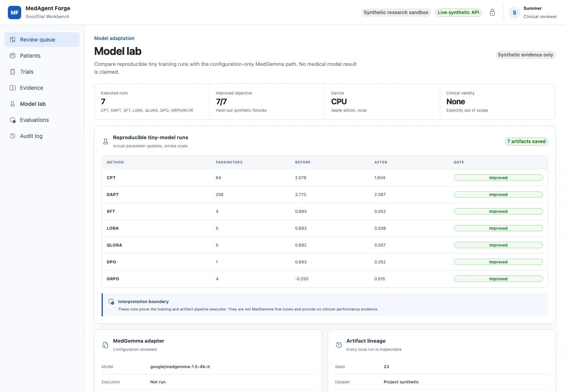The width and height of the screenshot is (565, 392).
Task: Click the Clinical validity None card
Action: click(498, 102)
